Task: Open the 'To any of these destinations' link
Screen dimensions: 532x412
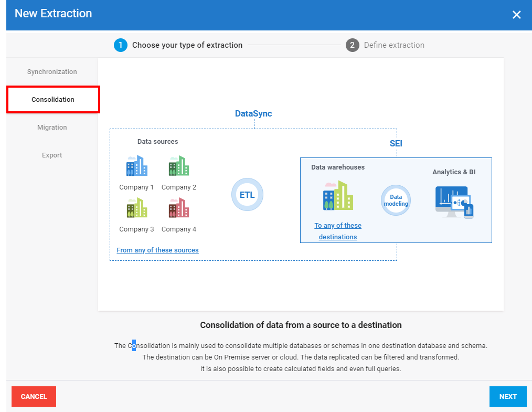Action: coord(338,231)
